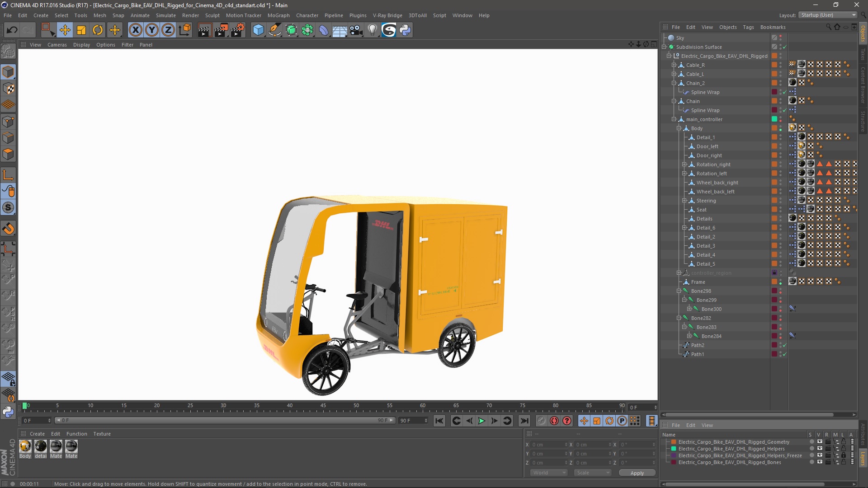Viewport: 868px width, 488px height.
Task: Click the X position input field
Action: 549,445
